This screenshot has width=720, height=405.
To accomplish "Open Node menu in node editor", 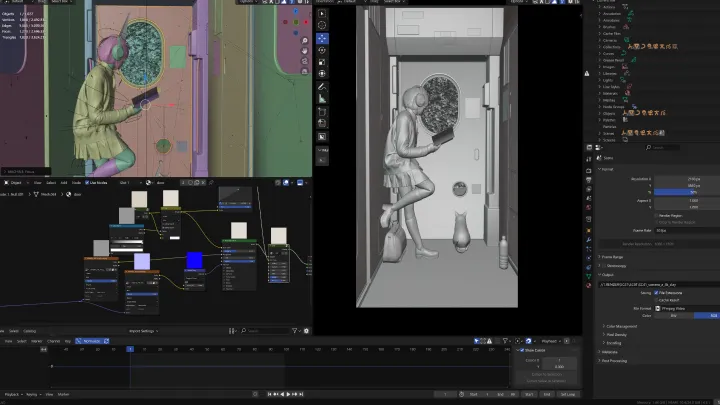I will point(76,183).
